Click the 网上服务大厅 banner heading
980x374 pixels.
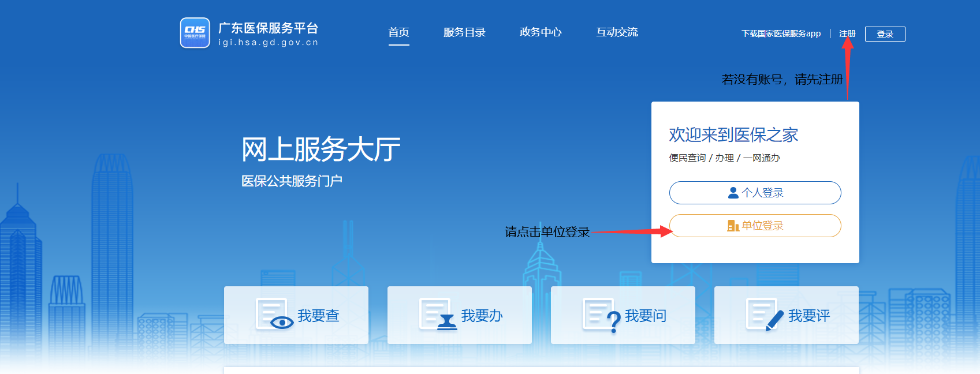321,150
